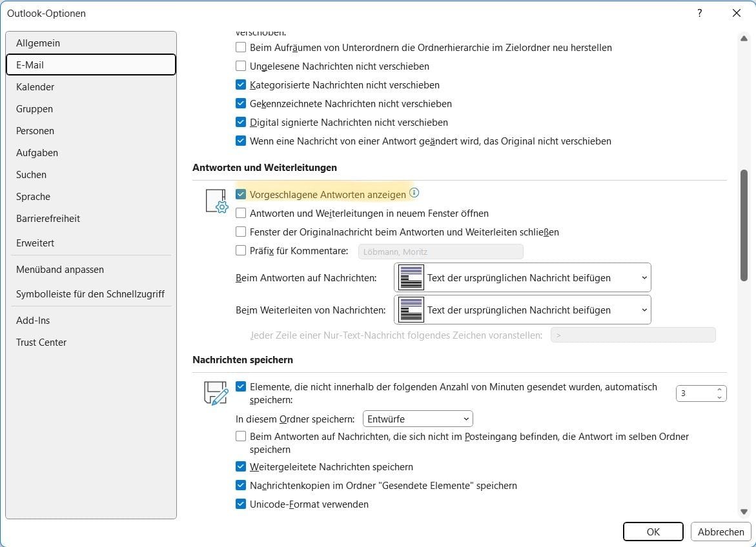Open the Suchen category

pyautogui.click(x=90, y=174)
